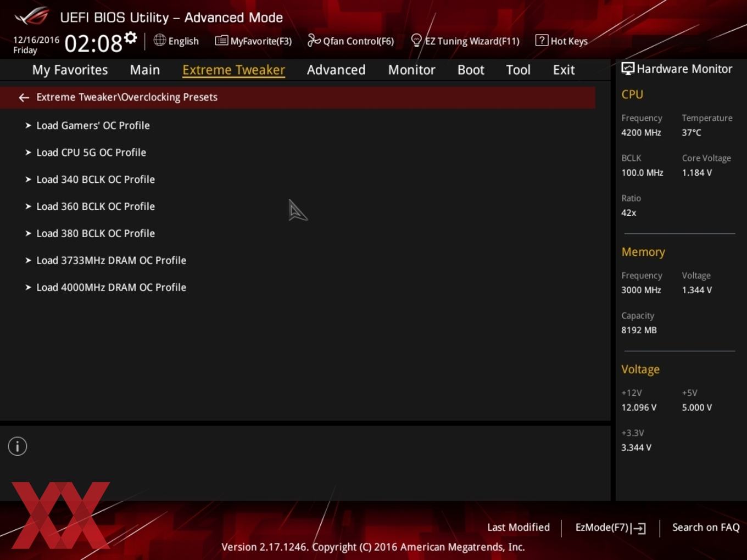Viewport: 747px width, 560px height.
Task: Click the Memory frequency value 3000 MHz
Action: (x=641, y=290)
